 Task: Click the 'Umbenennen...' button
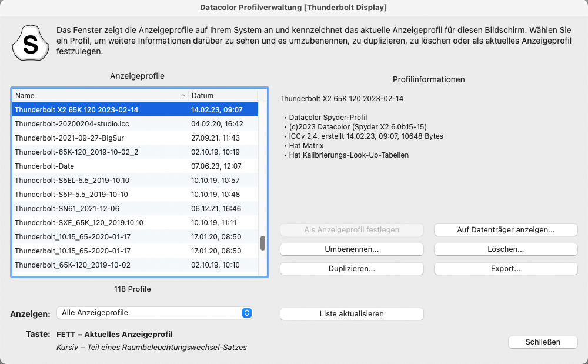pos(352,249)
